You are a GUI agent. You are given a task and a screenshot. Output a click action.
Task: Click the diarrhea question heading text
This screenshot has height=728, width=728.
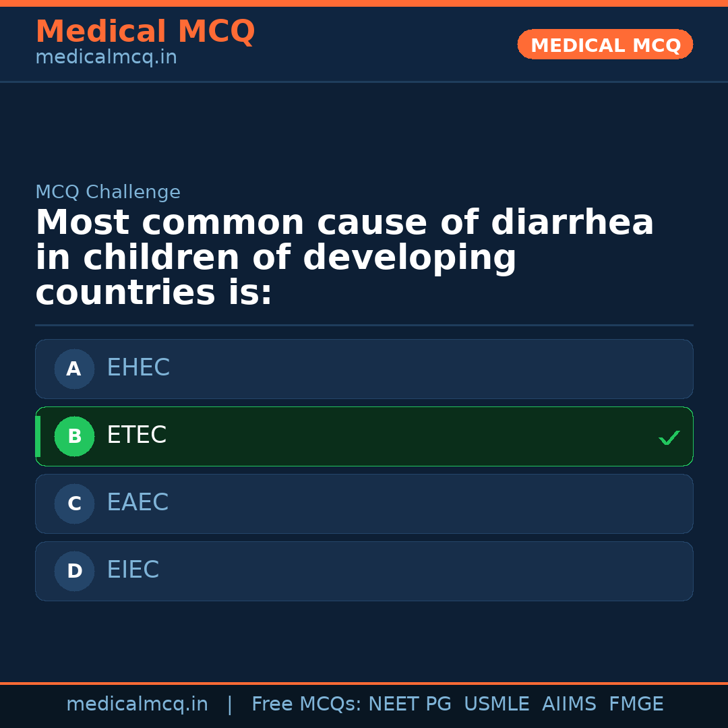click(344, 258)
